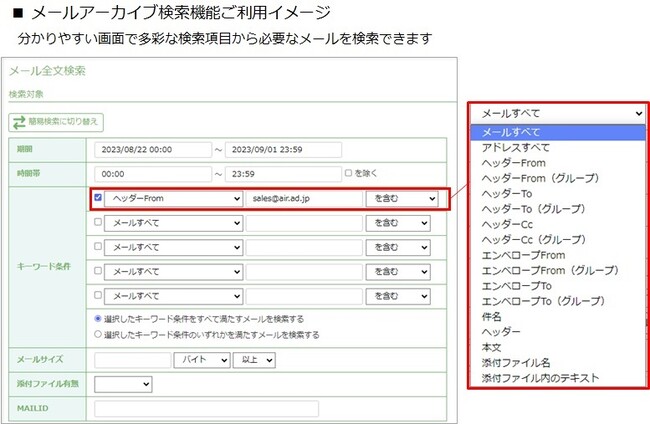The height and width of the screenshot is (425, 650).
Task: Select radio: match all selected keyword conditions
Action: click(x=98, y=319)
